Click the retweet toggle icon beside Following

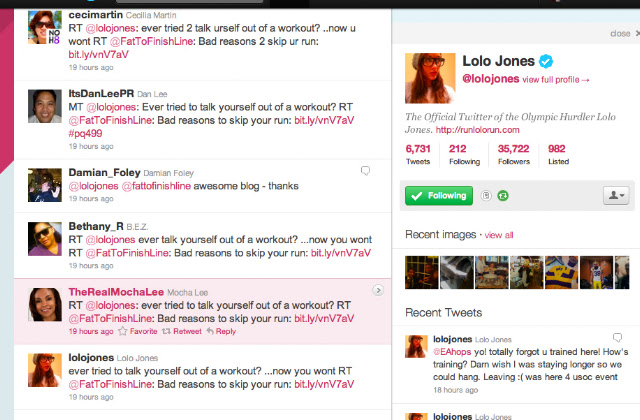coord(503,196)
